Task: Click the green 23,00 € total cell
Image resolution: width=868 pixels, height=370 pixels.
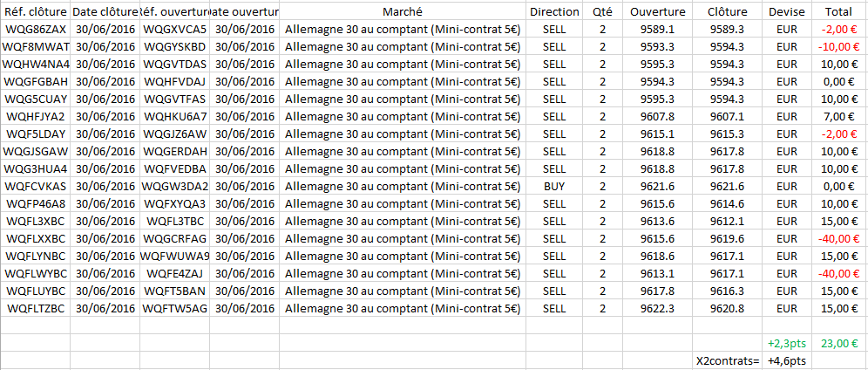Action: pyautogui.click(x=838, y=343)
